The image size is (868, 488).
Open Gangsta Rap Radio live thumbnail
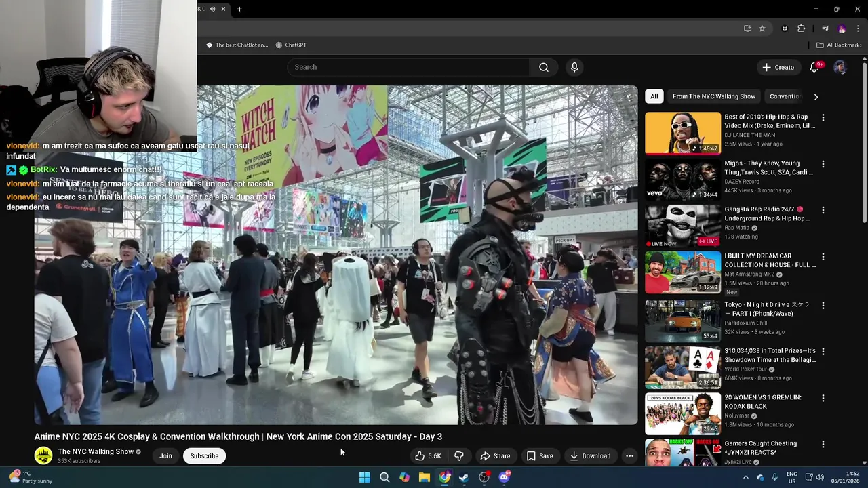(x=682, y=226)
